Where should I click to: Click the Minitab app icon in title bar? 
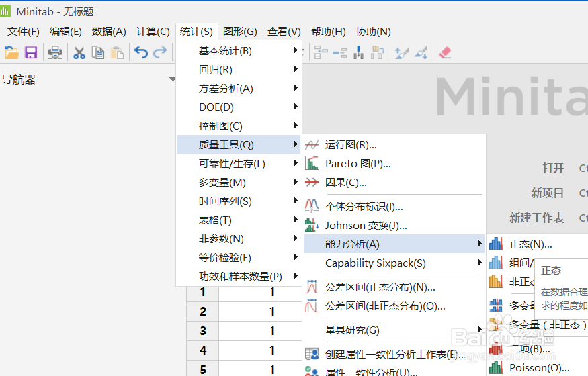[x=5, y=11]
